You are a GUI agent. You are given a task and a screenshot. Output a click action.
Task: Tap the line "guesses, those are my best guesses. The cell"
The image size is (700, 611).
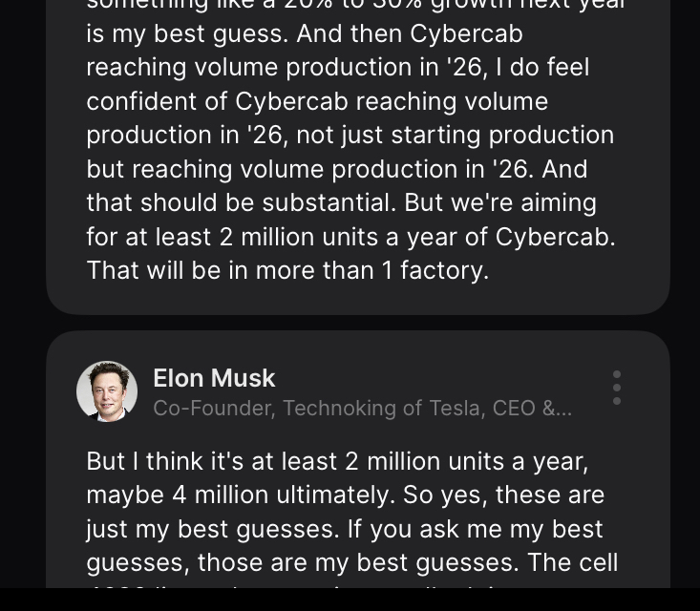(x=351, y=562)
